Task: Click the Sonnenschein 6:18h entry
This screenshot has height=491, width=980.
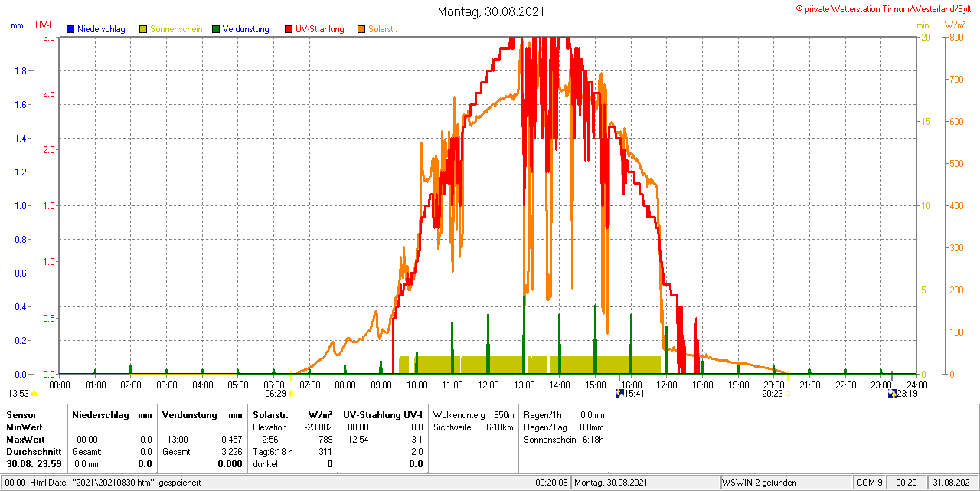Action: (x=563, y=439)
